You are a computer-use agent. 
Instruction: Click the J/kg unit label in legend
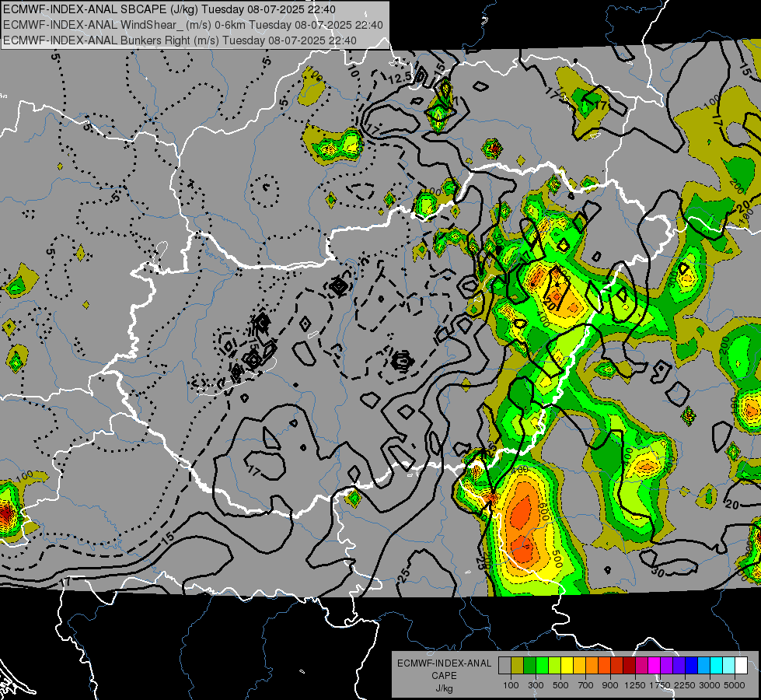(444, 688)
